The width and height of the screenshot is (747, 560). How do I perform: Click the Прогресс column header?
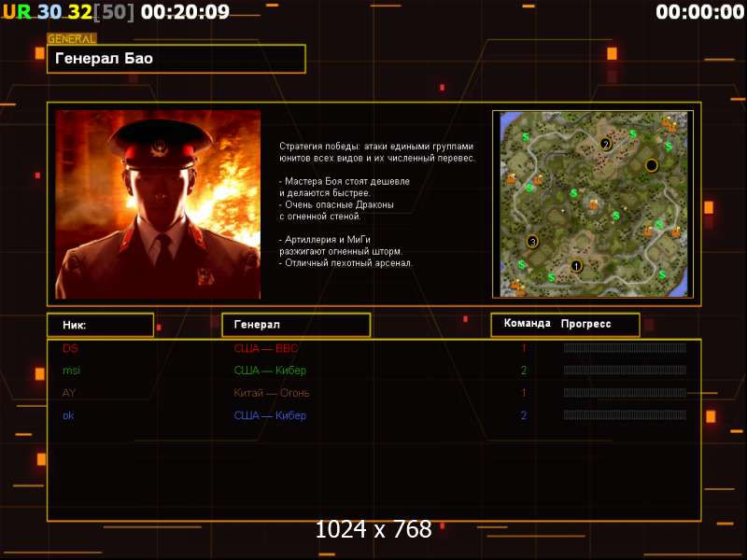coord(585,324)
